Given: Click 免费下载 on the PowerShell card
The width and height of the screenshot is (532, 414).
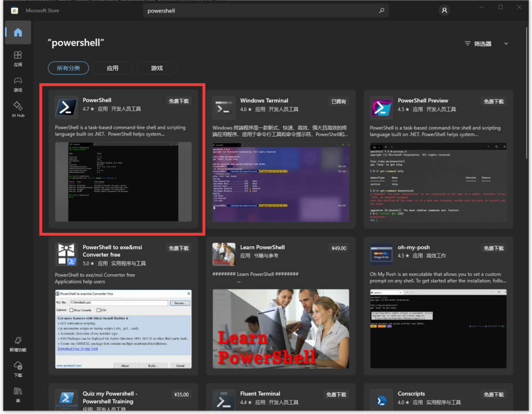Looking at the screenshot, I should (179, 101).
